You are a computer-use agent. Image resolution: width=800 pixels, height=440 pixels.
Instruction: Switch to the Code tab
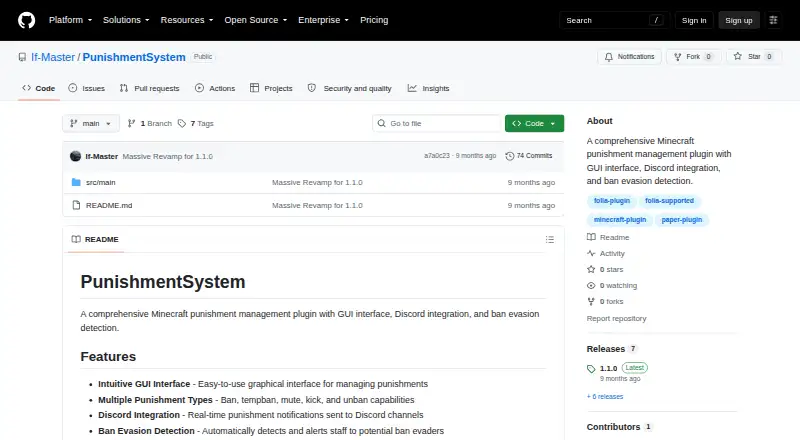39,88
